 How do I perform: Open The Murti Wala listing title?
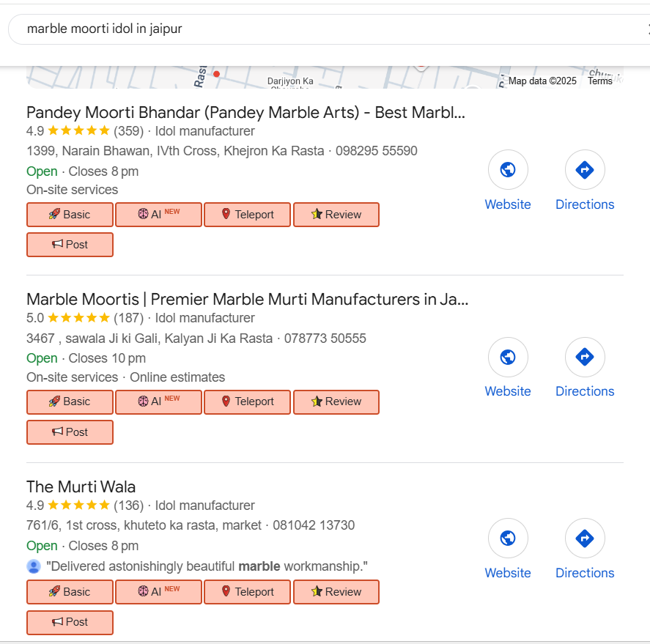click(81, 487)
